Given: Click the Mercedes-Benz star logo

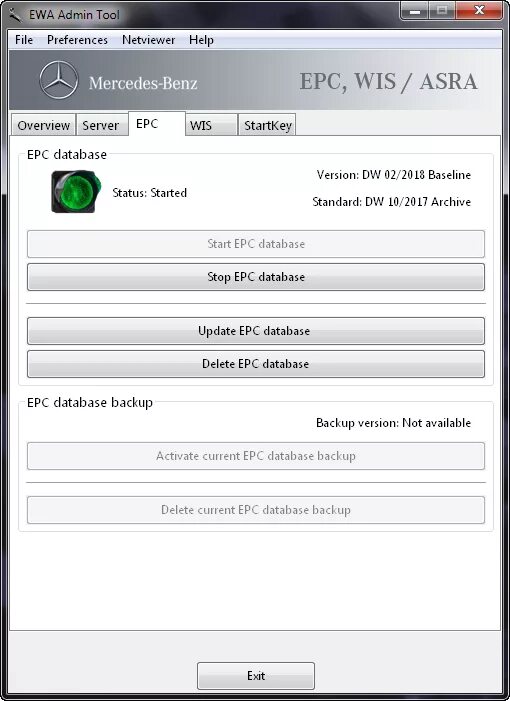Looking at the screenshot, I should click(59, 80).
